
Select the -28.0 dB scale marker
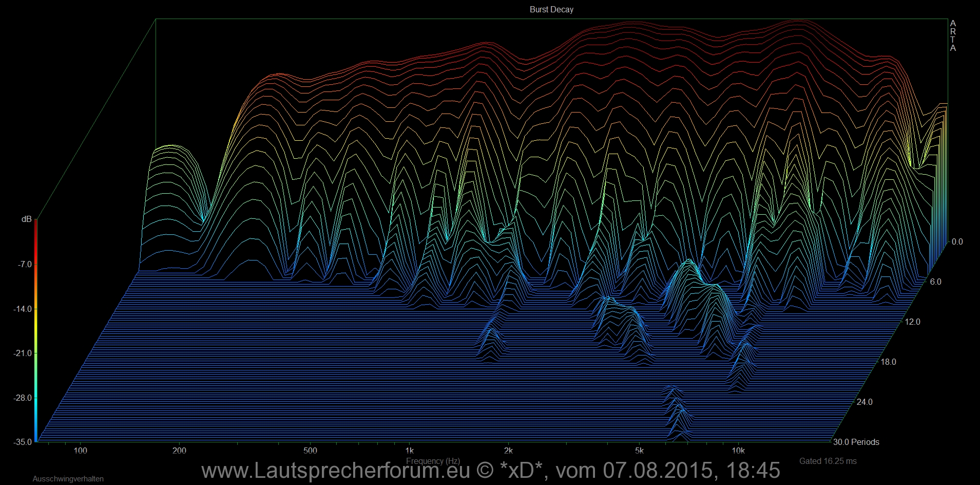click(x=22, y=398)
